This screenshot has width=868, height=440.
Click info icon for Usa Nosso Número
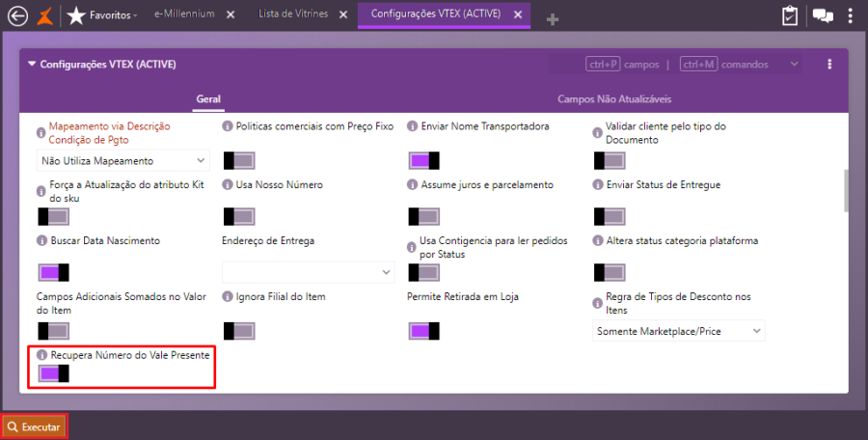tap(227, 184)
